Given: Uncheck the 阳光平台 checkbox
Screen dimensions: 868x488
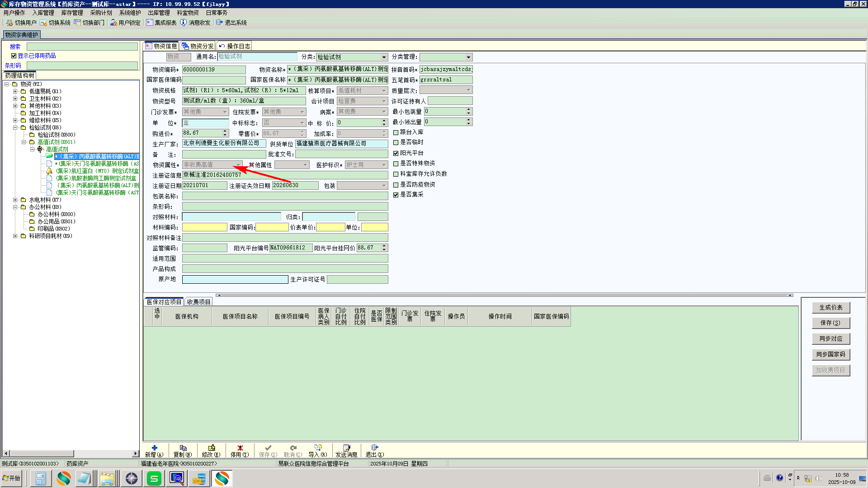Looking at the screenshot, I should click(396, 153).
